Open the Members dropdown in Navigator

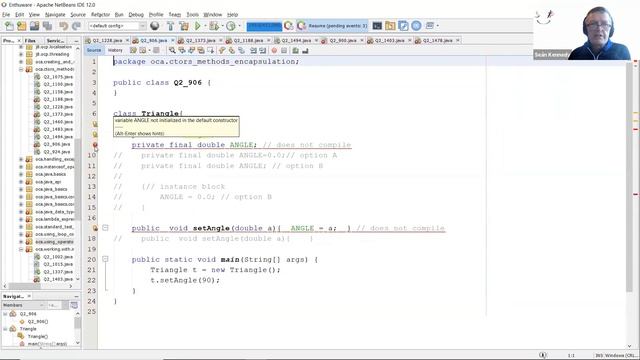[23, 305]
